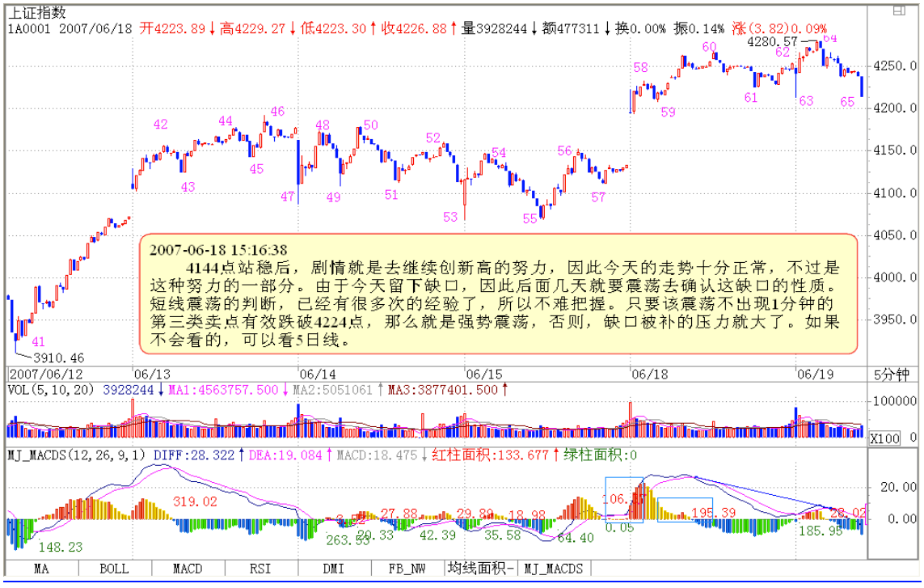Screen dimensions: 924x588
Task: Click the 红柱面积:133.677 value
Action: [490, 455]
